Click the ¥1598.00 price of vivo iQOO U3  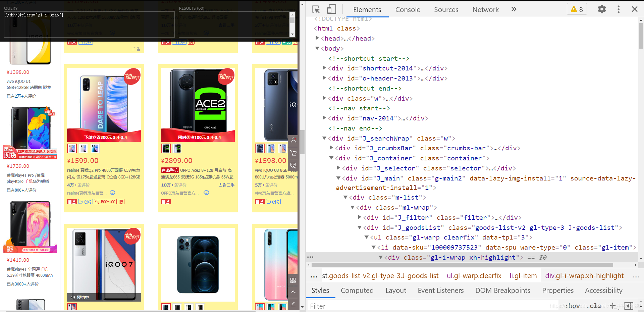pos(270,161)
